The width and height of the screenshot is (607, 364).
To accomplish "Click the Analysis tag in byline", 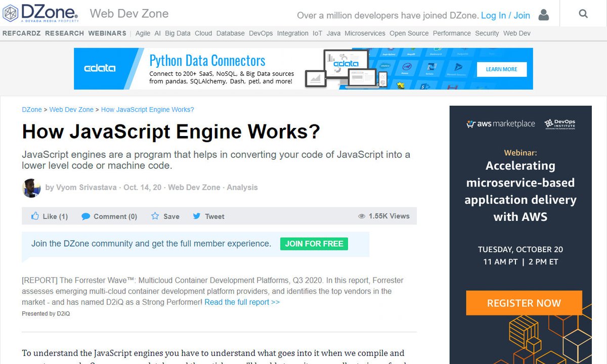I will pyautogui.click(x=242, y=188).
